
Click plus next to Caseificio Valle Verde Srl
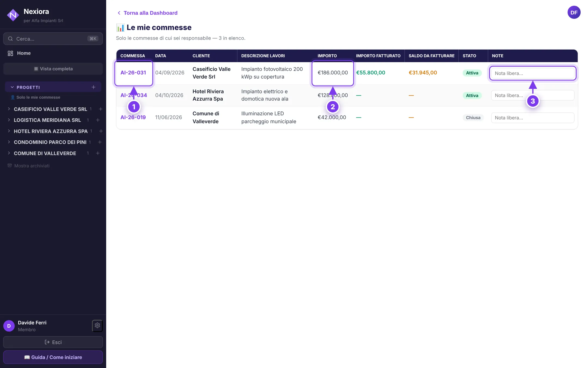[x=100, y=109]
